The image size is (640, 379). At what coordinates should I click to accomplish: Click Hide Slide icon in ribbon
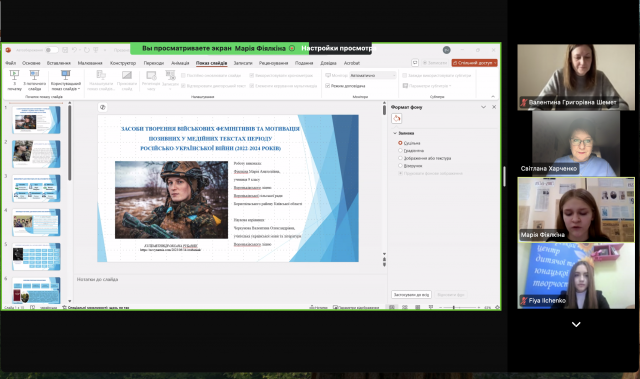click(x=127, y=75)
